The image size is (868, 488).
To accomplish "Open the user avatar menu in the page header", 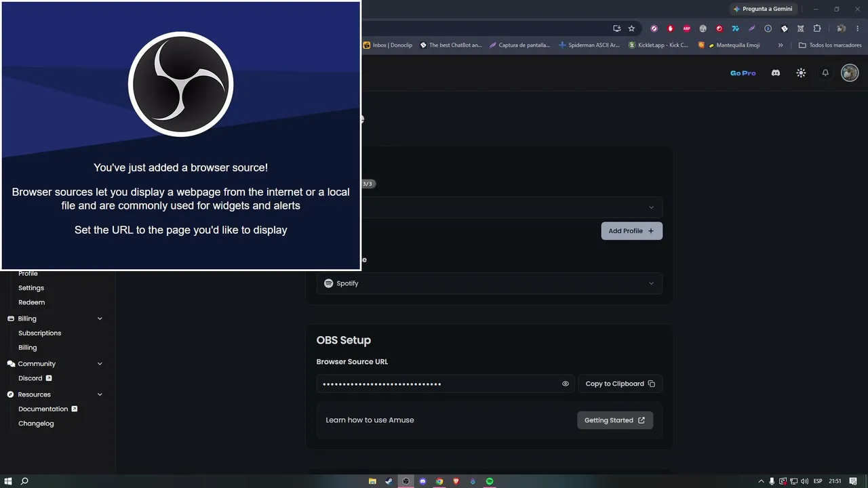I will [x=850, y=73].
